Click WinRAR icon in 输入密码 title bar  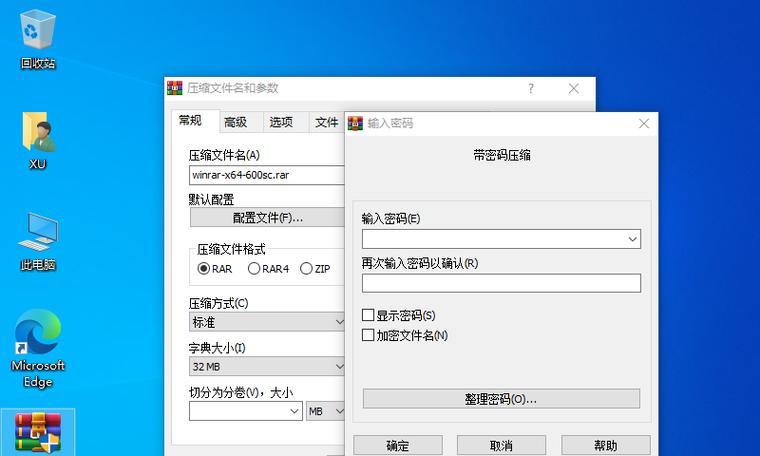coord(355,124)
